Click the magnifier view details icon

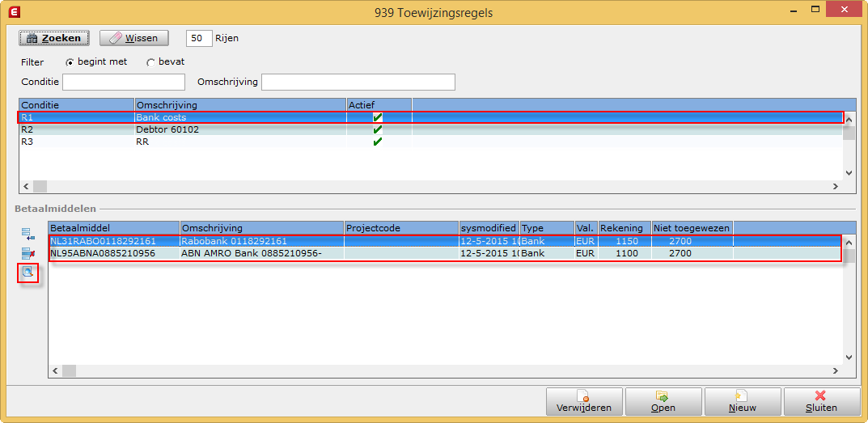[28, 273]
